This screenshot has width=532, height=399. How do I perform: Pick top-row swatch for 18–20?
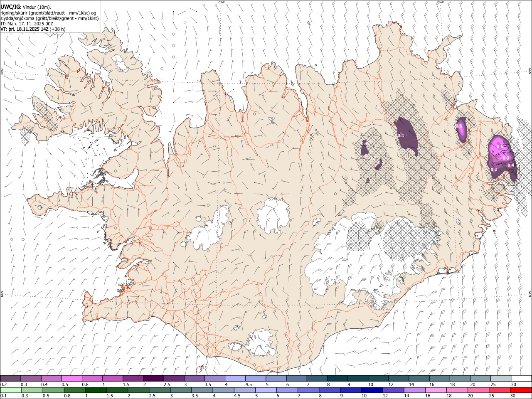[459, 378]
